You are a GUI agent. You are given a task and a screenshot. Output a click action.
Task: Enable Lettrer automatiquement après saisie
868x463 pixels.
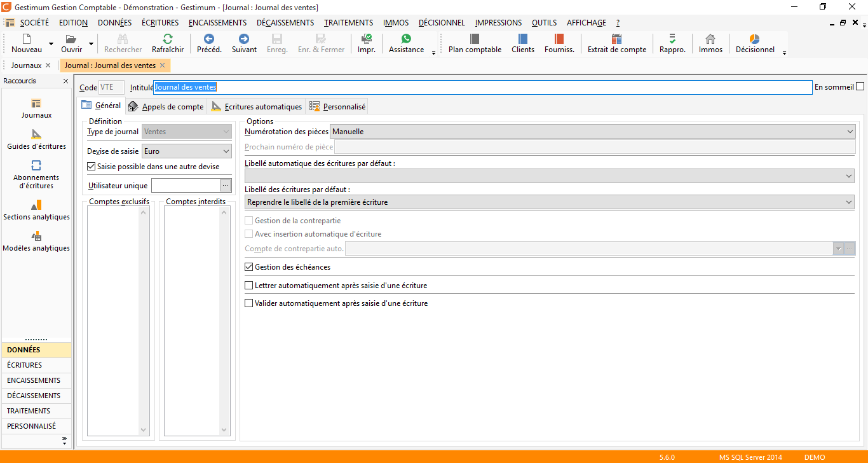click(249, 286)
